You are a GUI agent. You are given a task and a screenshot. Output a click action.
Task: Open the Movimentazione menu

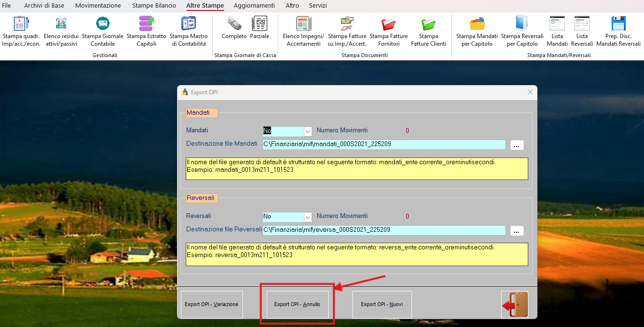pyautogui.click(x=98, y=6)
